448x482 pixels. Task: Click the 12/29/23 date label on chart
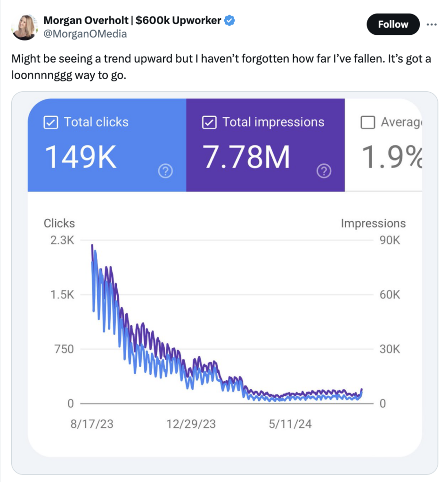pyautogui.click(x=191, y=424)
